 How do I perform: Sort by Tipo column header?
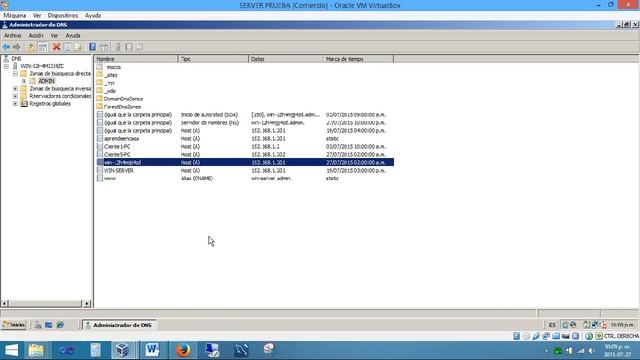pos(213,59)
